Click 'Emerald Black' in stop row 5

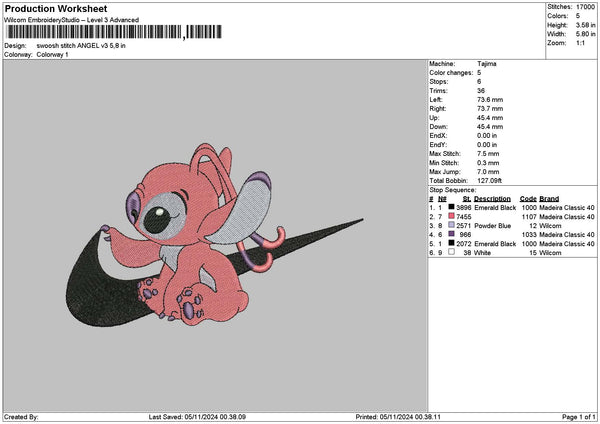pos(495,244)
